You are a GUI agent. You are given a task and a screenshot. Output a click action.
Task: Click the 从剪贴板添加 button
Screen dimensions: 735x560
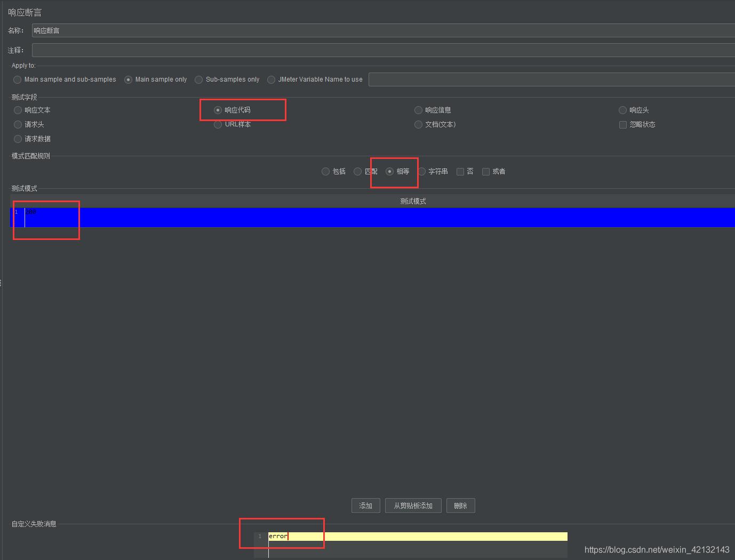(413, 506)
